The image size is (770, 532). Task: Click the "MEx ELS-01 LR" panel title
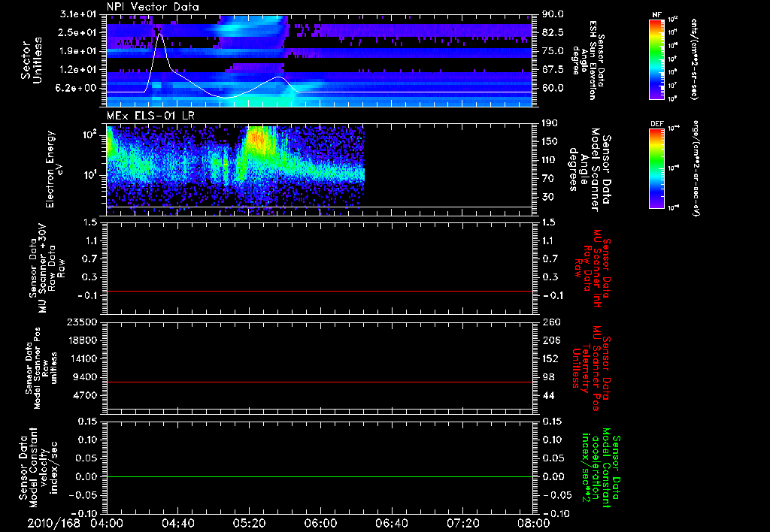click(x=150, y=116)
